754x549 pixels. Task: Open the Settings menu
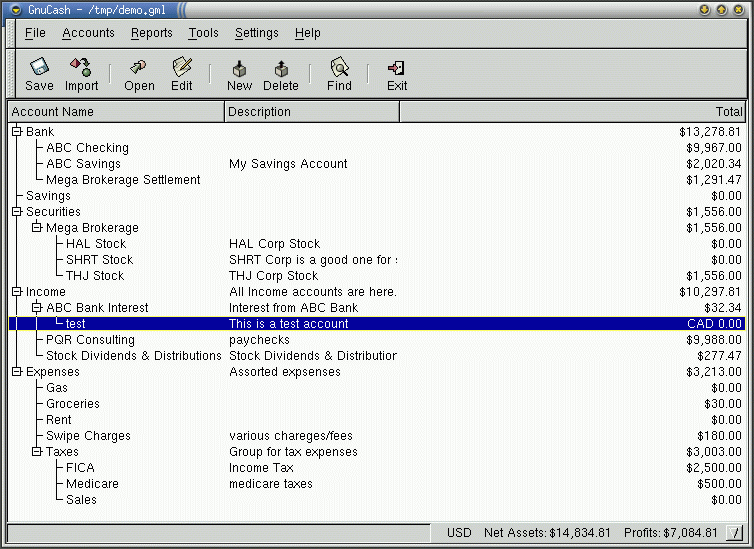pyautogui.click(x=257, y=33)
